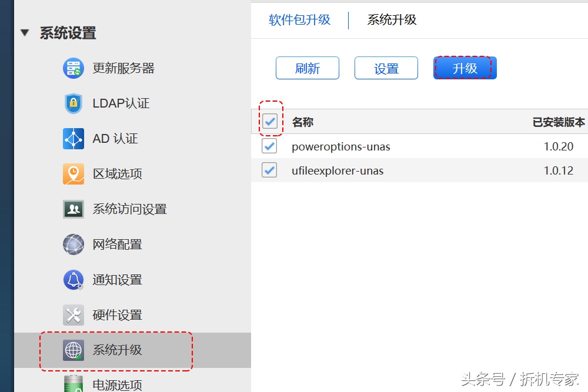Toggle the select-all checkbox in header
This screenshot has width=588, height=392.
270,121
